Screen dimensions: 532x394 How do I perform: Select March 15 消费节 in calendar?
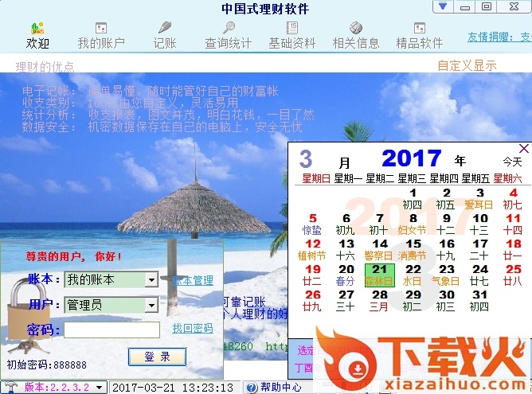(x=413, y=250)
